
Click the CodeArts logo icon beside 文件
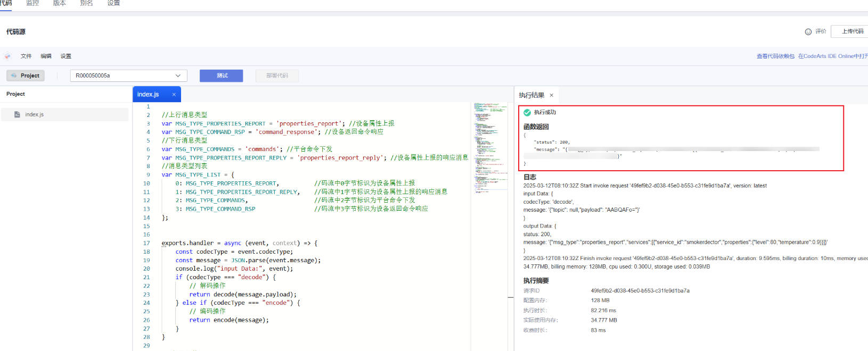7,56
